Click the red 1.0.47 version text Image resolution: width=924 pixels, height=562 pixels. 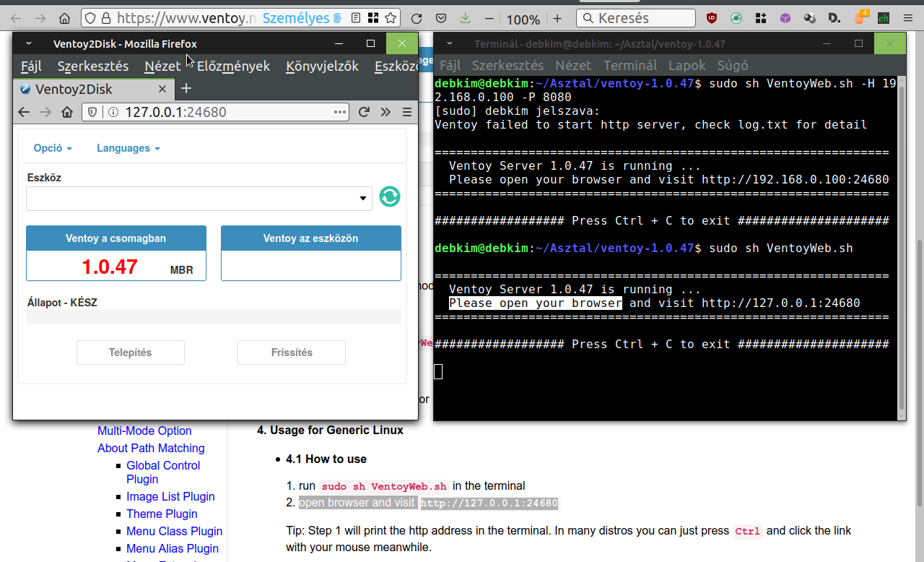[x=110, y=267]
